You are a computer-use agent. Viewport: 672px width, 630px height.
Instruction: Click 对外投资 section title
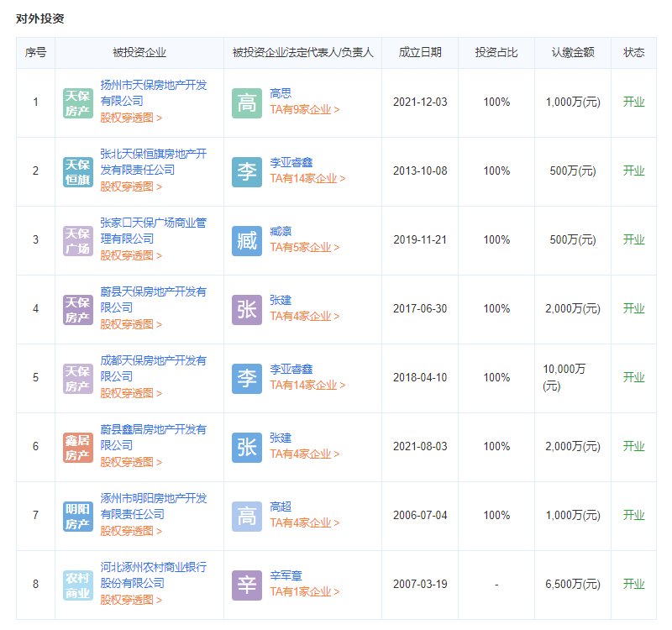point(39,18)
